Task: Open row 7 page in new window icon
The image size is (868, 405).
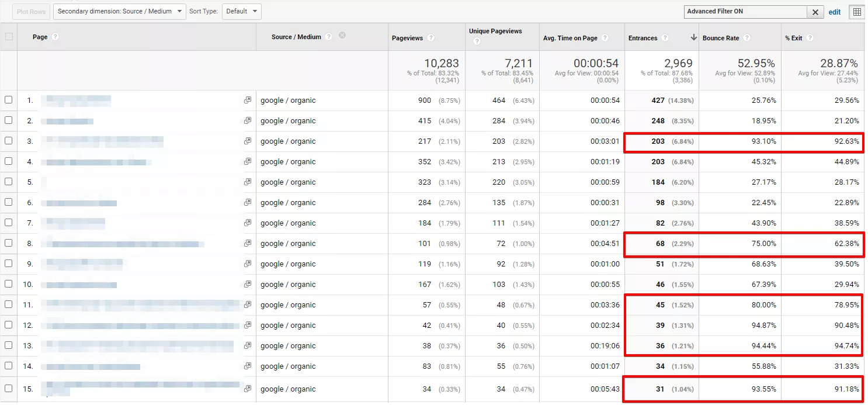Action: click(248, 223)
